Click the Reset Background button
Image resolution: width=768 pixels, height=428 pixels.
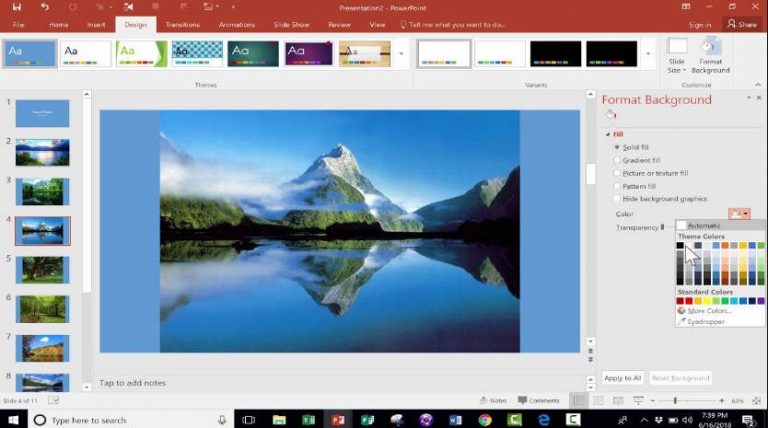(x=680, y=378)
